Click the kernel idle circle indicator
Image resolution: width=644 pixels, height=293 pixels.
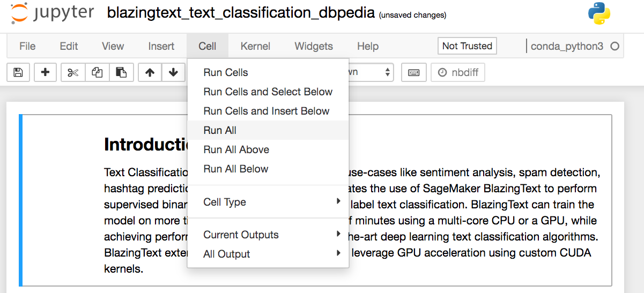tap(615, 46)
